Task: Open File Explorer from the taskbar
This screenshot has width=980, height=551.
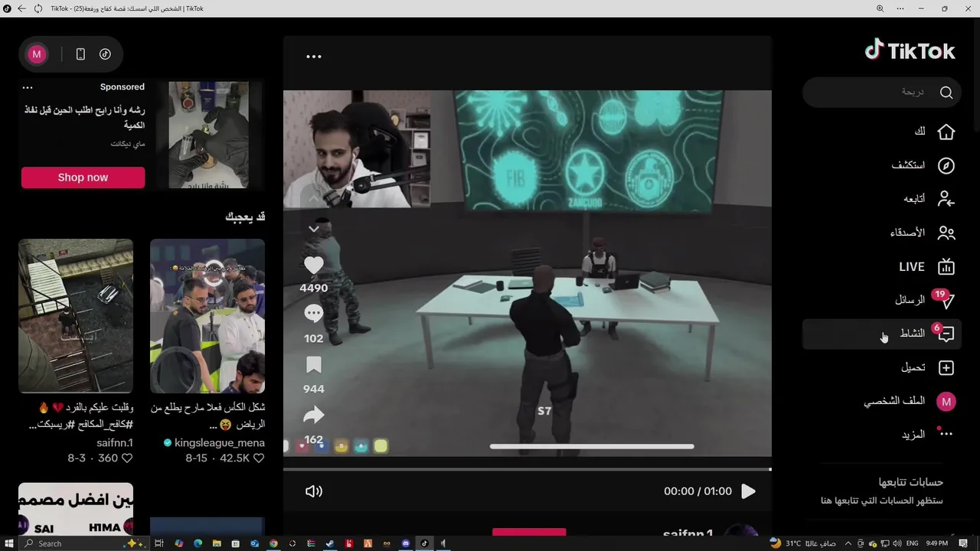Action: pos(217,543)
